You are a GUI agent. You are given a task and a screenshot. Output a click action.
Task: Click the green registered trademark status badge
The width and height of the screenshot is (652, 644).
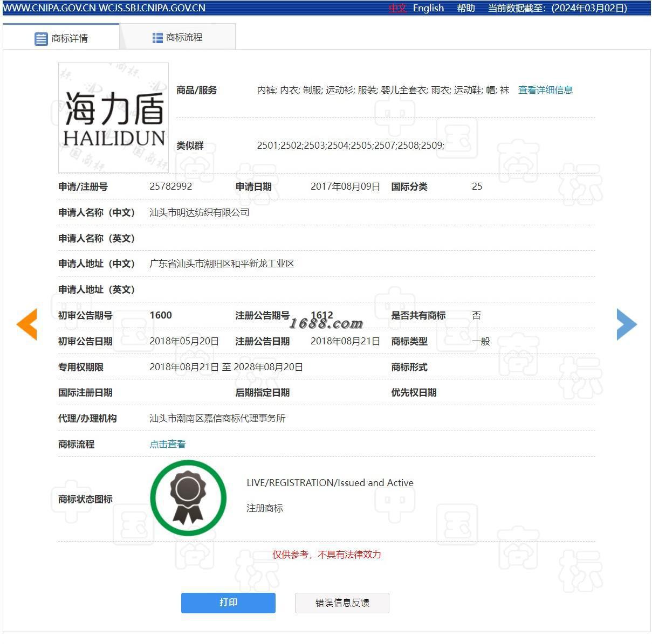coord(188,498)
